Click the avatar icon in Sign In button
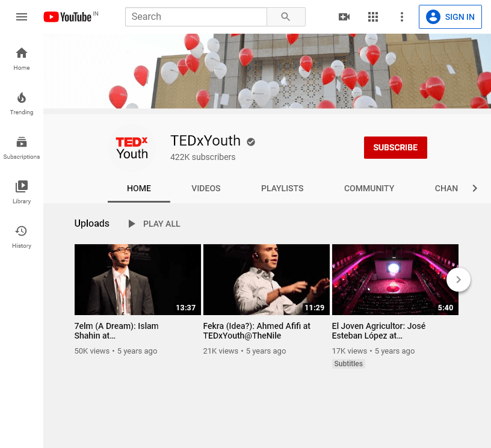491x448 pixels. (x=433, y=17)
